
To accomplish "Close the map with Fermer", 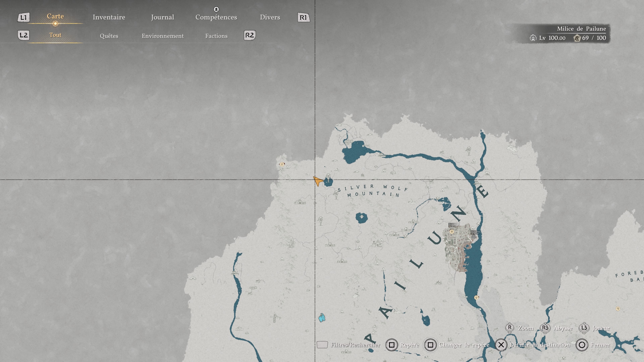I will click(x=600, y=345).
